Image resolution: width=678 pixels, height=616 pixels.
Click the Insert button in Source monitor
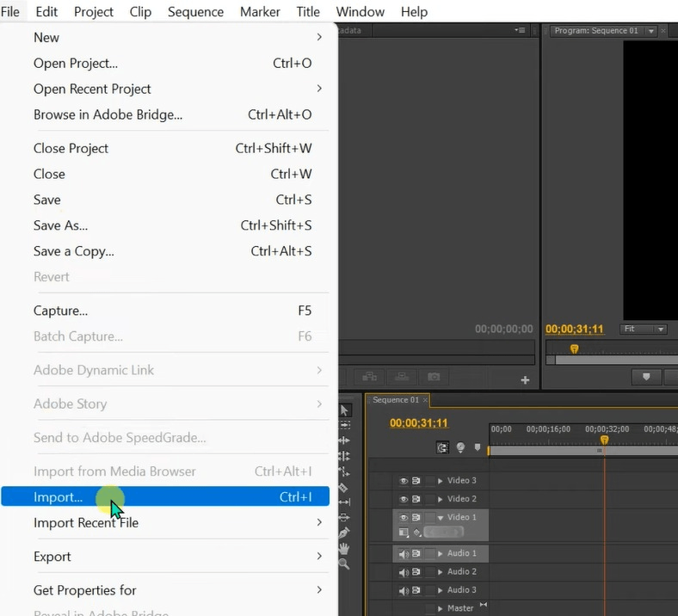pyautogui.click(x=369, y=377)
